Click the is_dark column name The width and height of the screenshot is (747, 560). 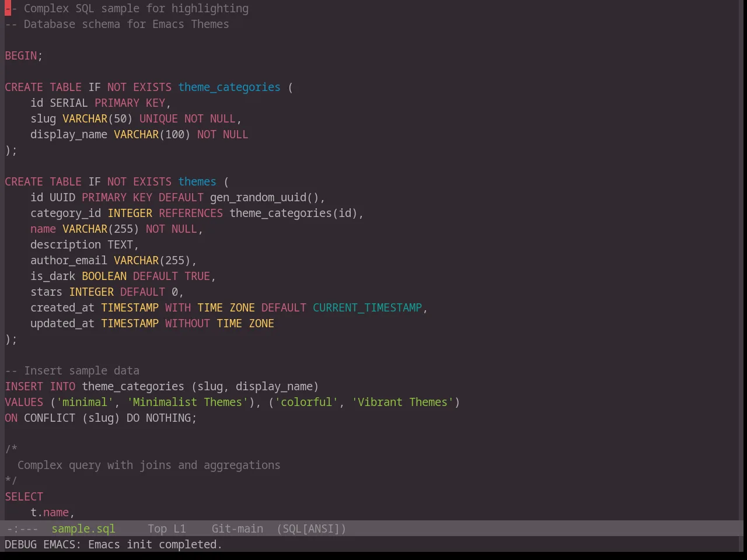point(53,276)
